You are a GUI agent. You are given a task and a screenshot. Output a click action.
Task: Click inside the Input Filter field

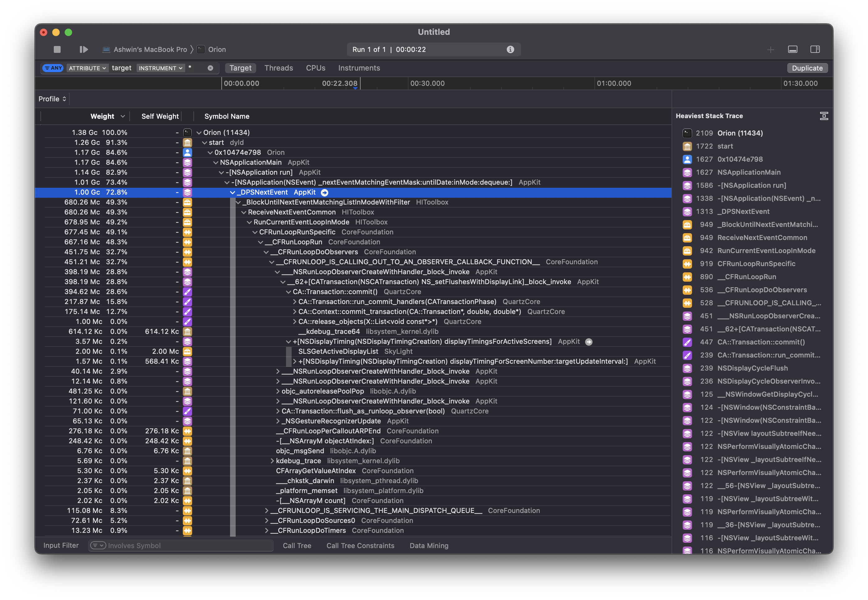click(x=180, y=545)
